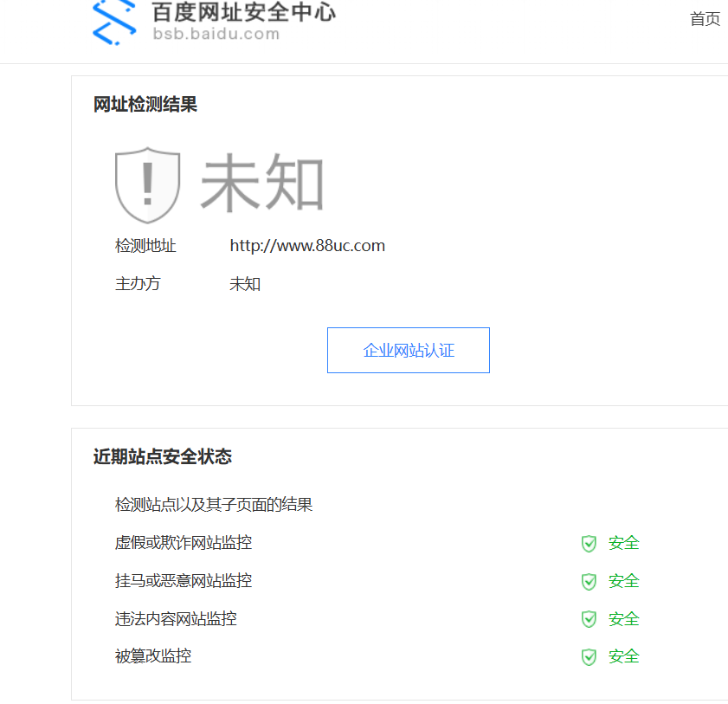This screenshot has height=704, width=728.
Task: Click the 主办方 value showing 未知
Action: coord(244,283)
